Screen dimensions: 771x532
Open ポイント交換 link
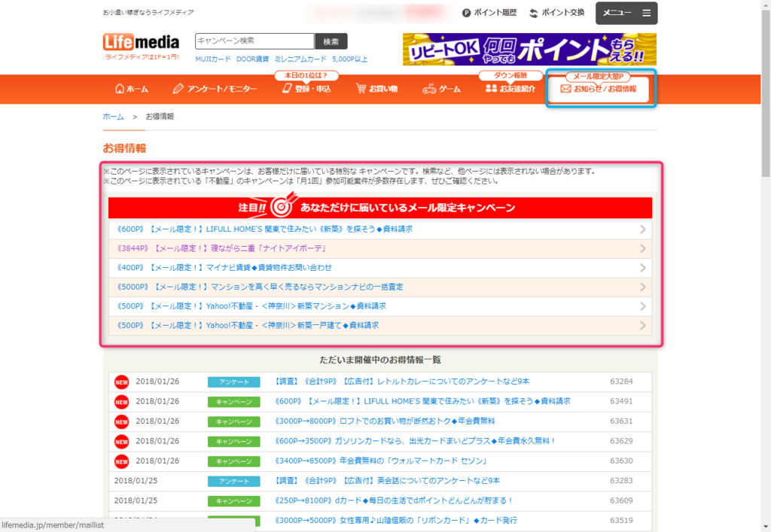pos(557,13)
